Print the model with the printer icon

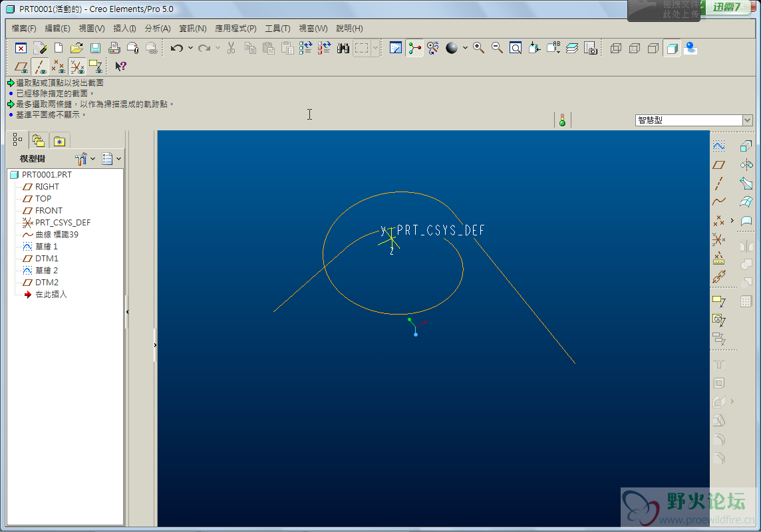[x=114, y=48]
